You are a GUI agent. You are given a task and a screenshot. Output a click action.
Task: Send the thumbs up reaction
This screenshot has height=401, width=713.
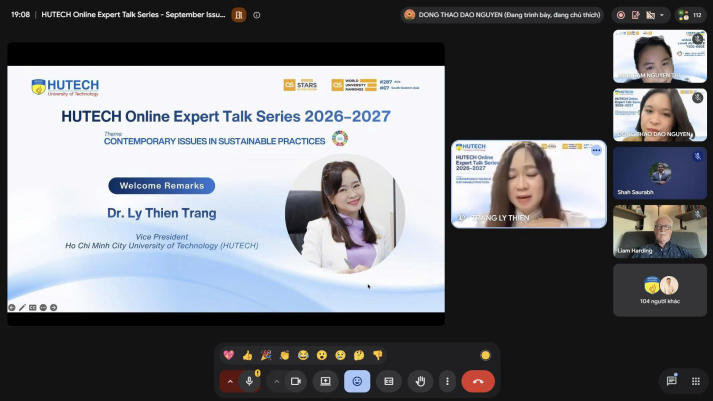coord(247,355)
